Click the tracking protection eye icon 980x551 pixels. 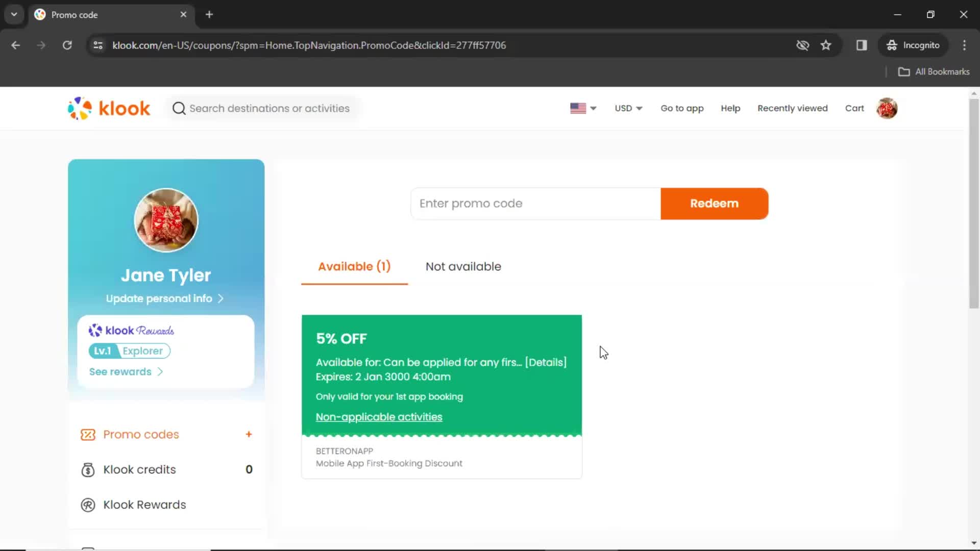[802, 45]
